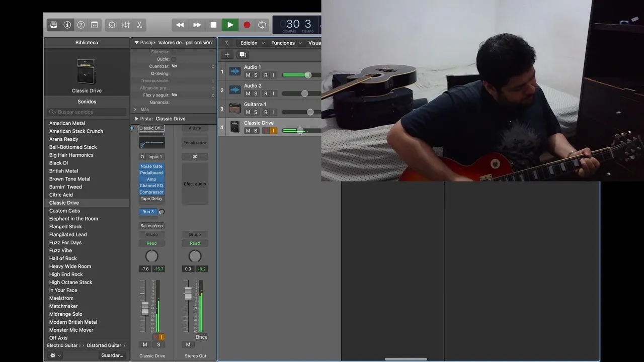Open the Cuantizar dropdown
This screenshot has width=644, height=362.
pos(193,66)
